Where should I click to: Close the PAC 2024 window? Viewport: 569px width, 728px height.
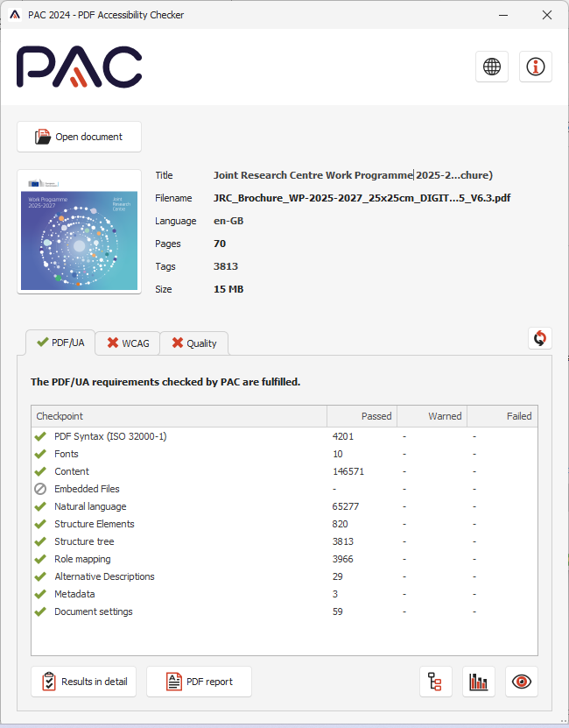[x=547, y=15]
